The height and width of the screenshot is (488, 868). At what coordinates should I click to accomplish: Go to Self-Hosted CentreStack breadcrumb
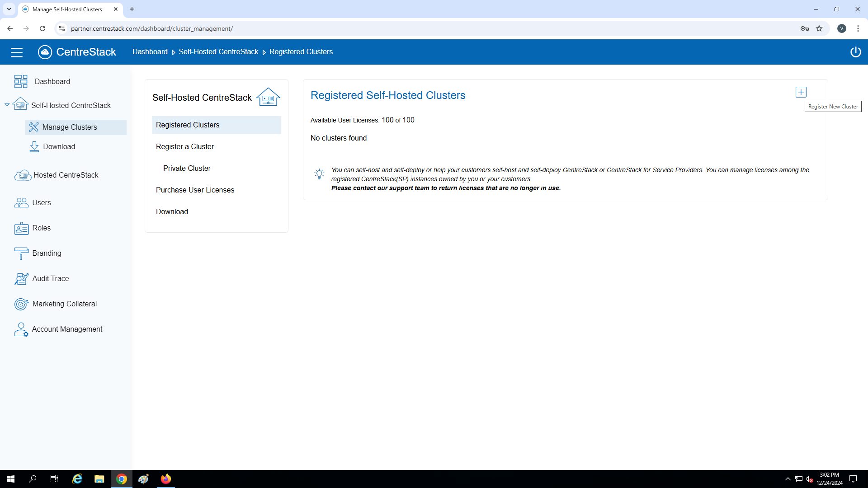pyautogui.click(x=218, y=52)
